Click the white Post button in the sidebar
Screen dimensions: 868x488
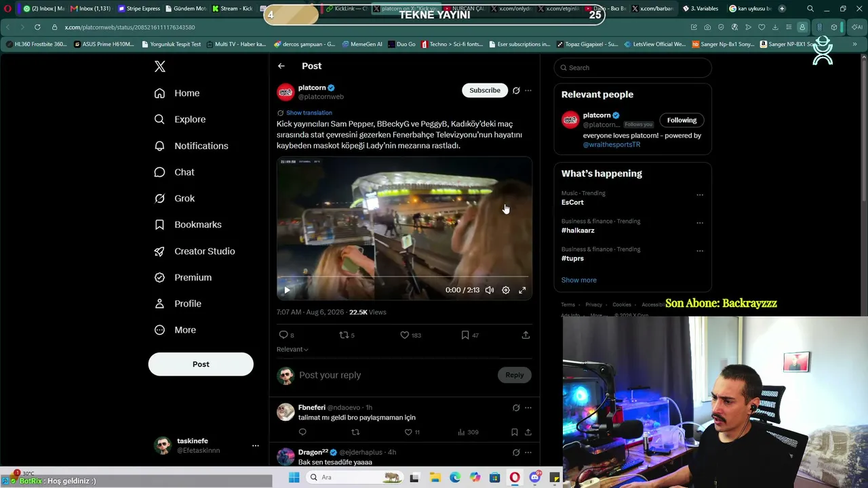pos(201,364)
